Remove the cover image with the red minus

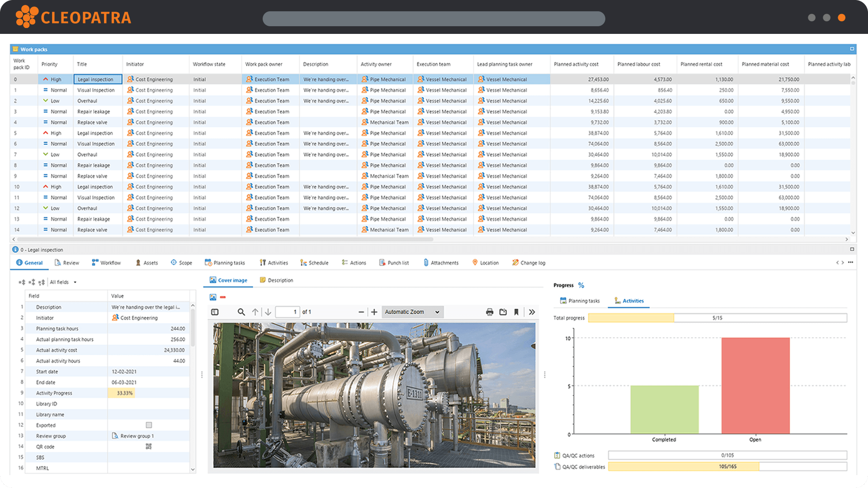[223, 297]
